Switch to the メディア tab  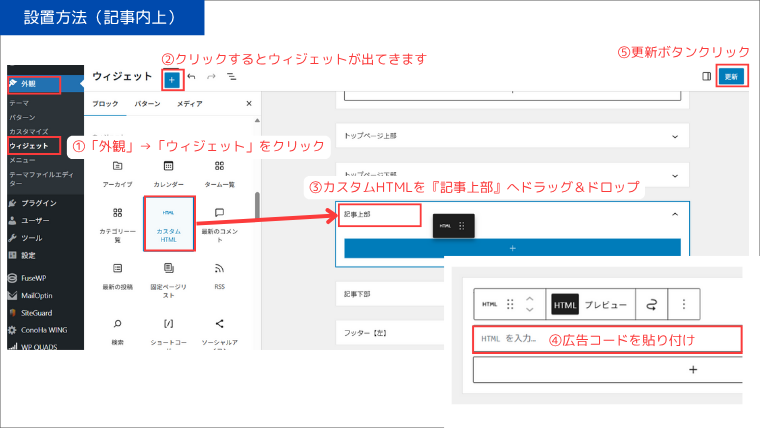pos(190,104)
